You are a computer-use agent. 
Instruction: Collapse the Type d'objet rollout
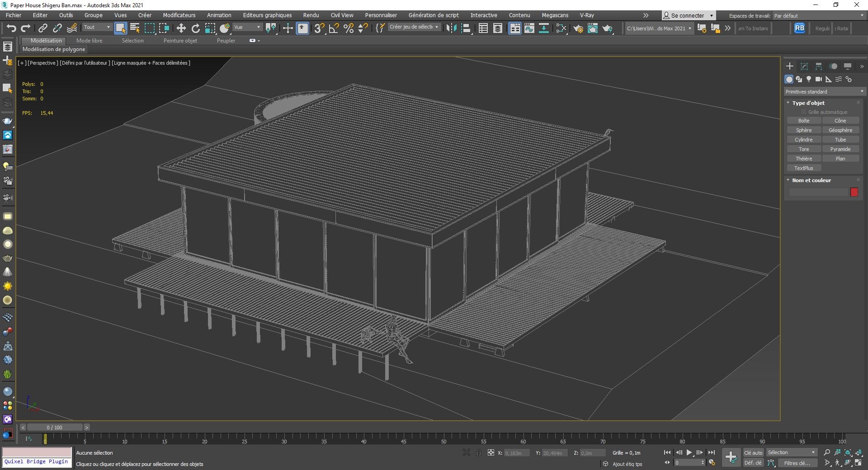tap(788, 103)
